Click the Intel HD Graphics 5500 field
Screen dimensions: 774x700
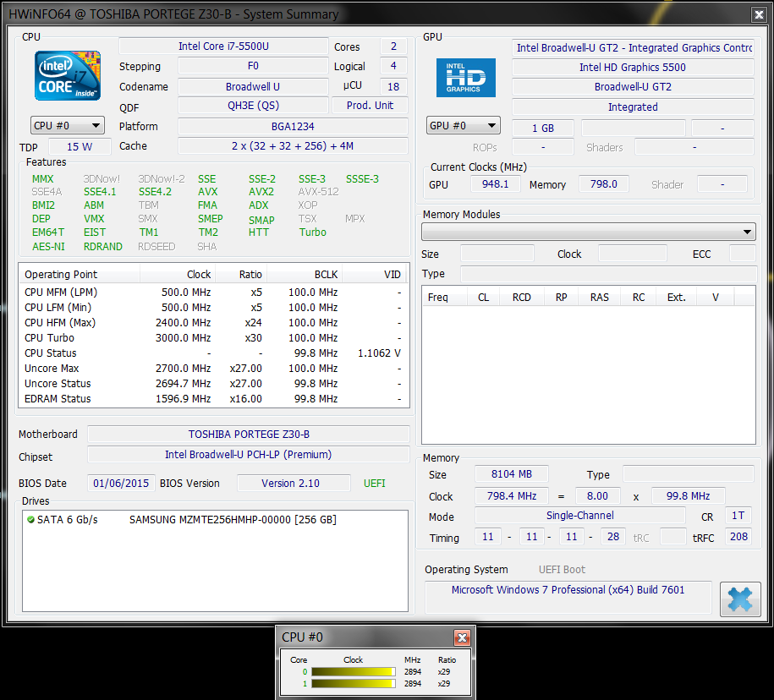tap(633, 67)
